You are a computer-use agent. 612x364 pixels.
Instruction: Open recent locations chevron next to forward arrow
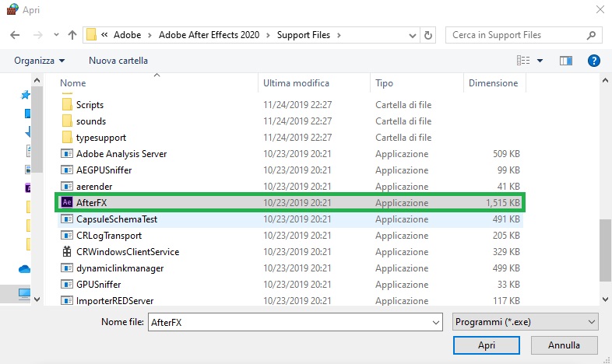click(56, 35)
